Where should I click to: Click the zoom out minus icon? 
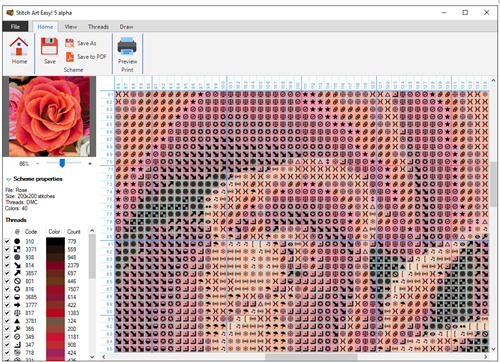pos(37,164)
